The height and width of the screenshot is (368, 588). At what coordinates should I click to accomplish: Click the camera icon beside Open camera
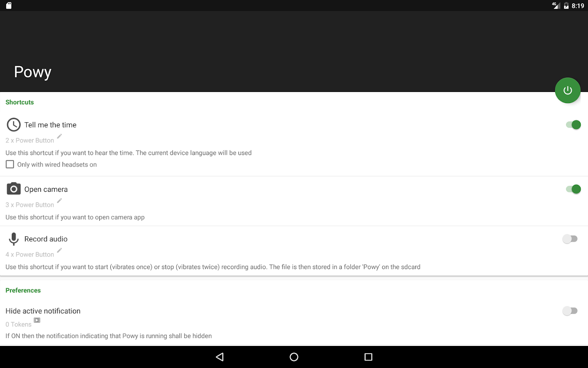13,189
